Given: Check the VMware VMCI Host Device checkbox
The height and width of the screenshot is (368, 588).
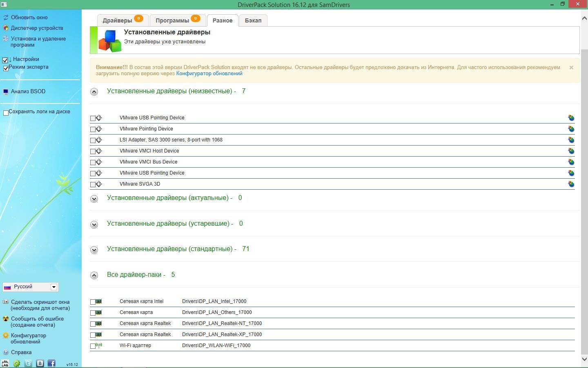Looking at the screenshot, I should [x=93, y=151].
